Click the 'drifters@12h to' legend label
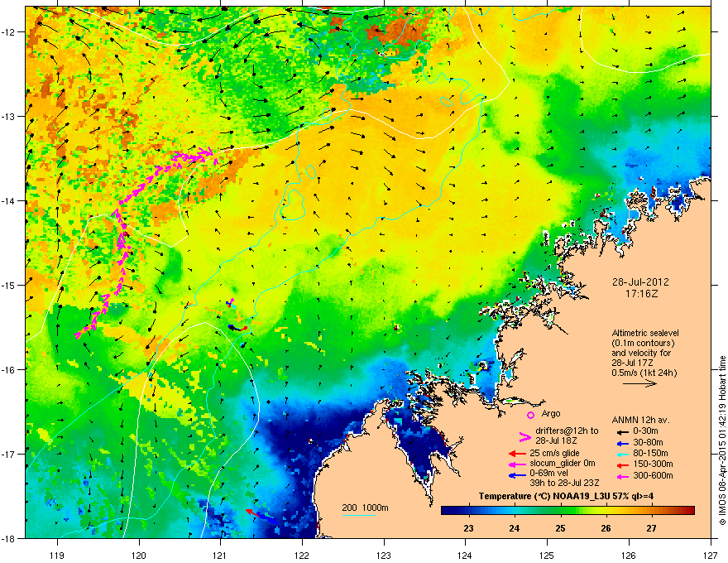 click(567, 431)
